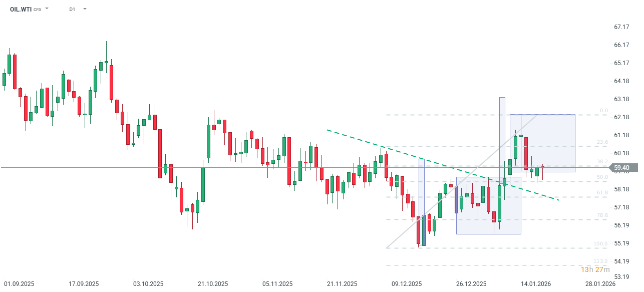
Task: Open the OIL.WTI symbol dropdown arrow
Action: (x=47, y=9)
